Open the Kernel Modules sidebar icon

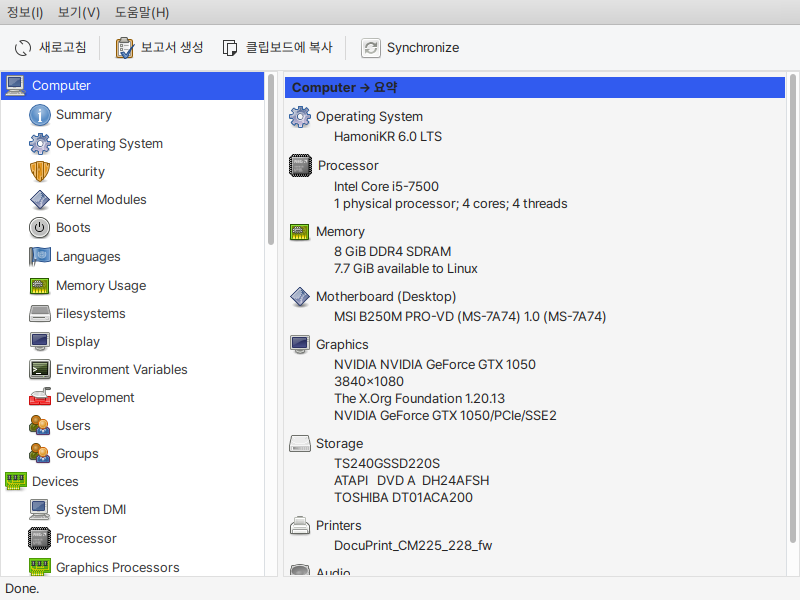tap(40, 200)
